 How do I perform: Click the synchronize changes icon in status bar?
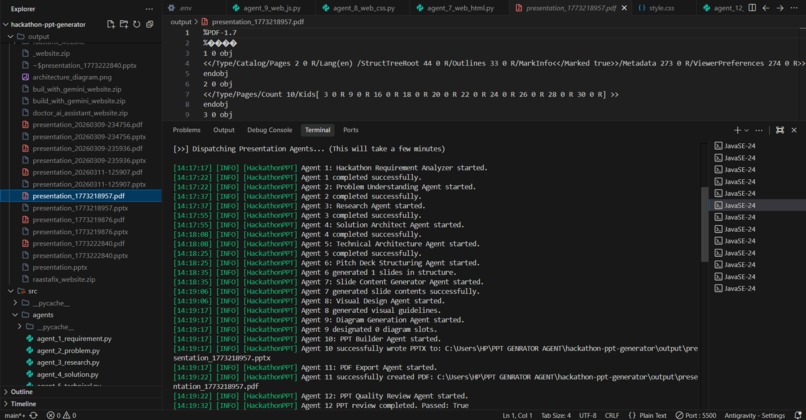[x=34, y=415]
